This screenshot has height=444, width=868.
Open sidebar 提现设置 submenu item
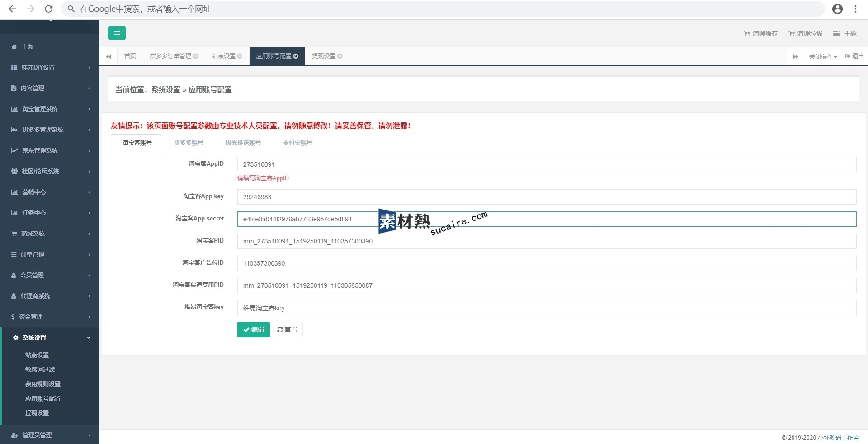(37, 413)
